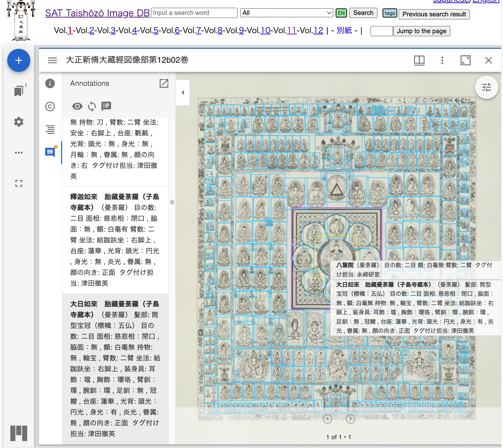This screenshot has height=448, width=503.
Task: Open the bookmarks panel icon
Action: (19, 91)
